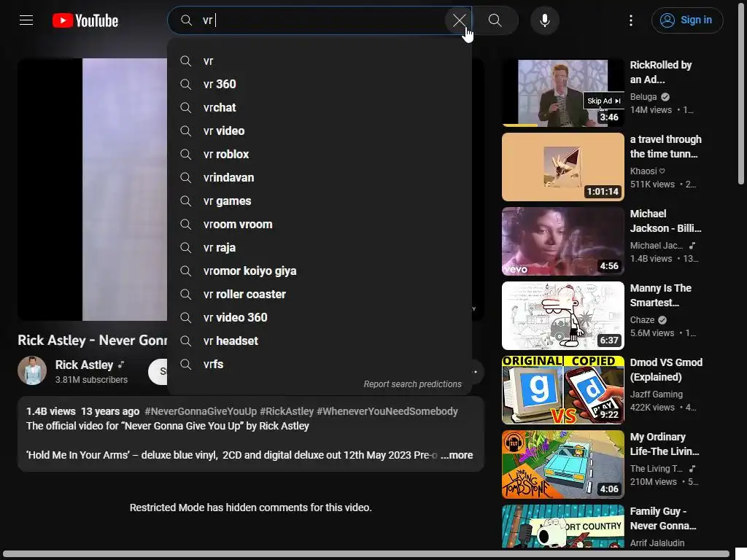This screenshot has height=560, width=747.
Task: Start voice search with microphone
Action: pyautogui.click(x=544, y=20)
